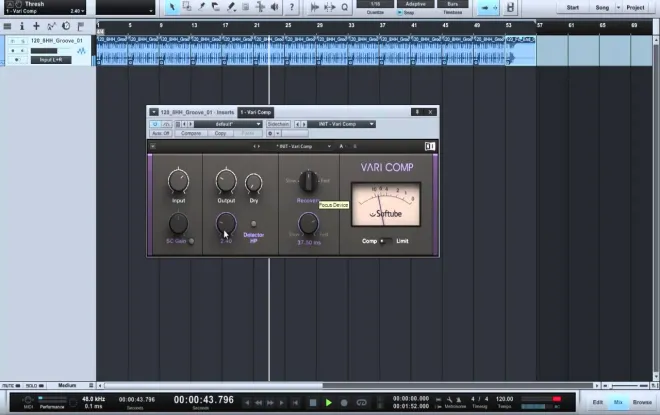Click the Fast Forward transport button
This screenshot has height=415, width=660.
(x=270, y=403)
